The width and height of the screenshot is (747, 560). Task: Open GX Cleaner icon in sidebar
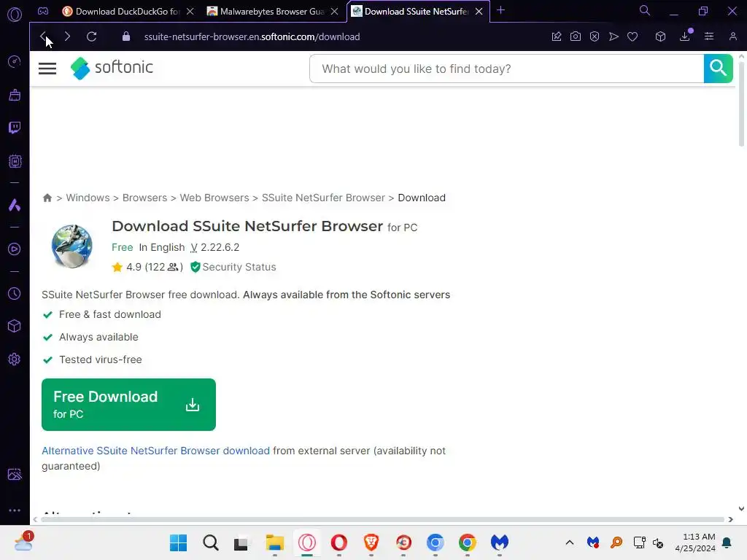pos(15,95)
